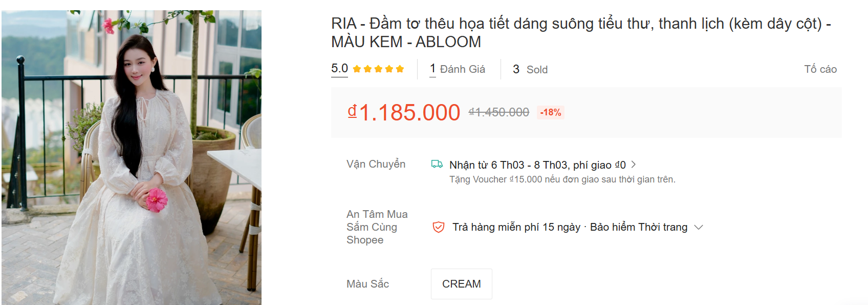Open the 1 Đánh Giá reviews link
Screen dimensions: 868x305
click(x=458, y=69)
